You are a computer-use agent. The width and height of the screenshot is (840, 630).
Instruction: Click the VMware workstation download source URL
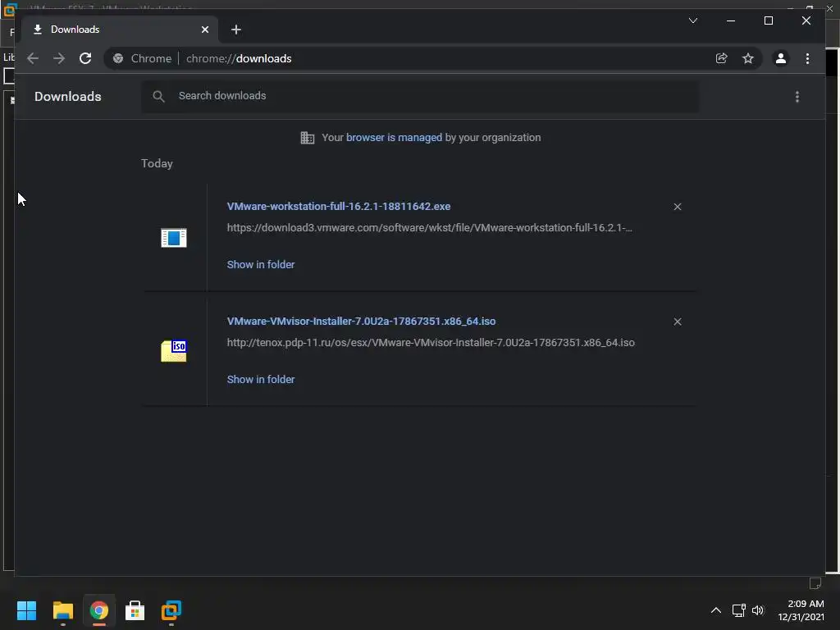[429, 228]
